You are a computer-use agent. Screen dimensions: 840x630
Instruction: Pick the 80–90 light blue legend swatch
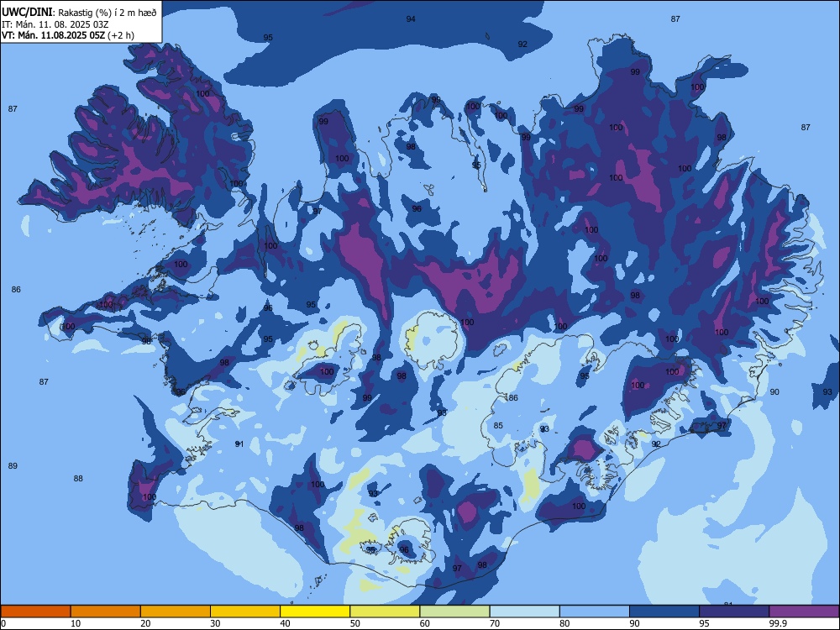[x=595, y=612]
